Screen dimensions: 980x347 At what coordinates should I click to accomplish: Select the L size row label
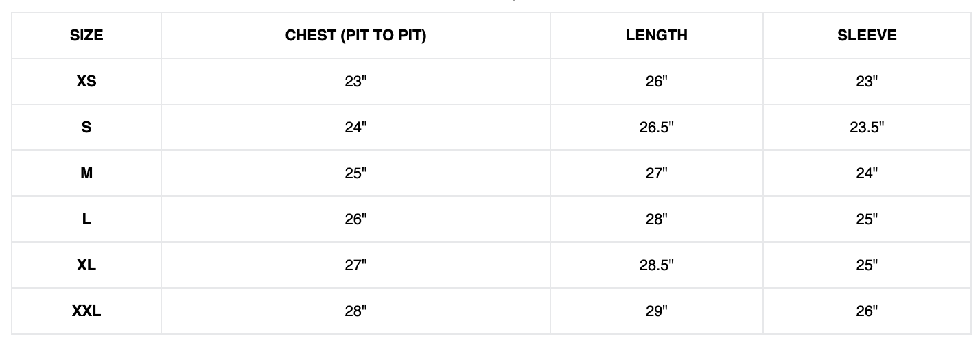pos(86,219)
